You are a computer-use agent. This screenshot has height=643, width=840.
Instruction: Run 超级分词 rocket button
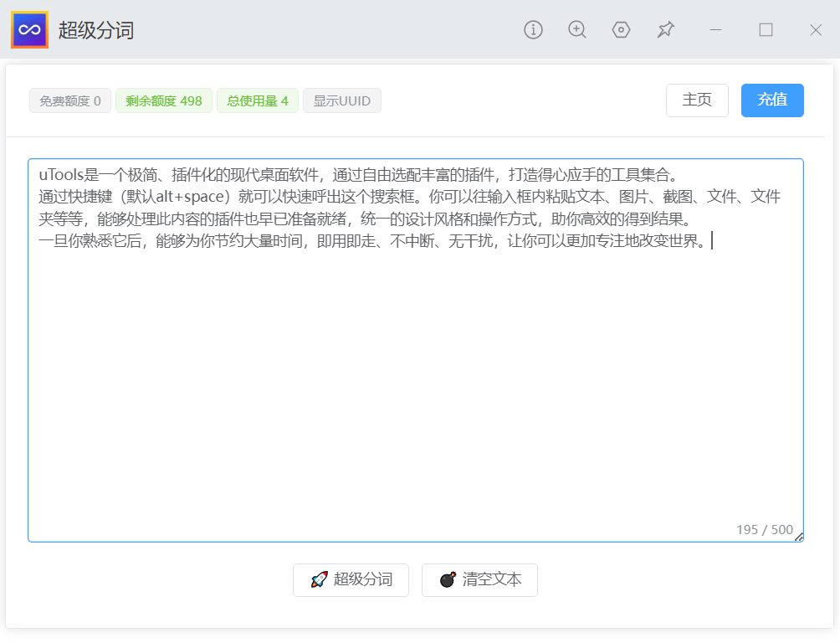tap(351, 579)
